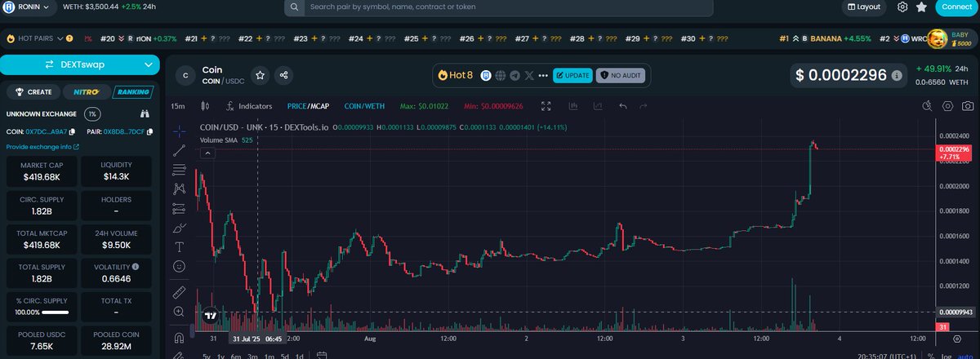980x359 pixels.
Task: Open the candle chart style selector
Action: tap(205, 106)
